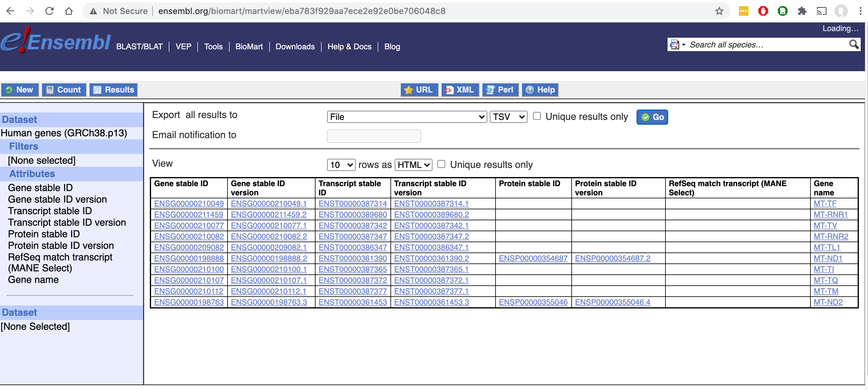
Task: Click the Count button
Action: coord(64,90)
